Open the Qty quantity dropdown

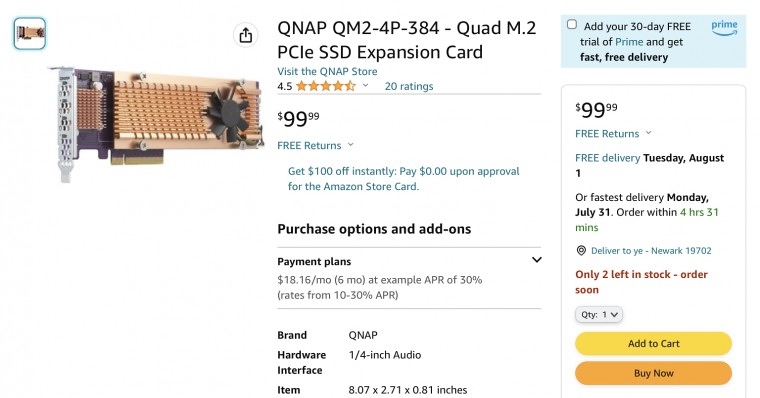599,315
